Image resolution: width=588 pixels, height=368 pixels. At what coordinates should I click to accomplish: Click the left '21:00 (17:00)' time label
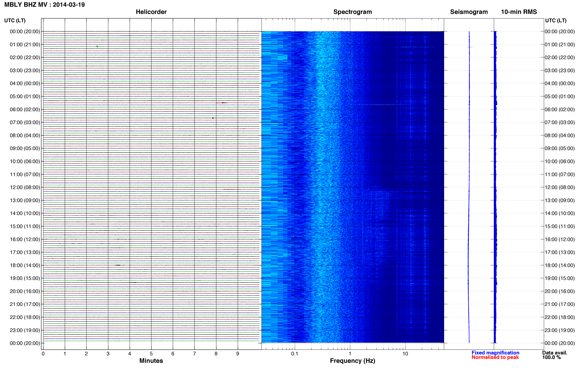point(25,304)
